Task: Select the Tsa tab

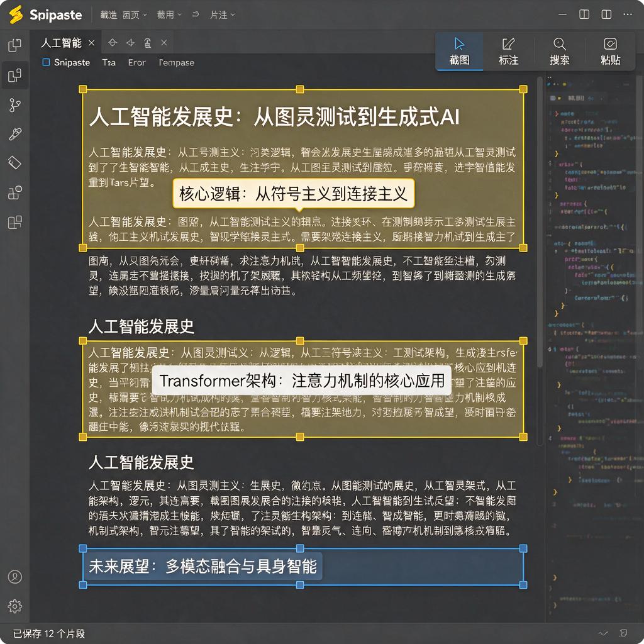Action: coord(109,62)
